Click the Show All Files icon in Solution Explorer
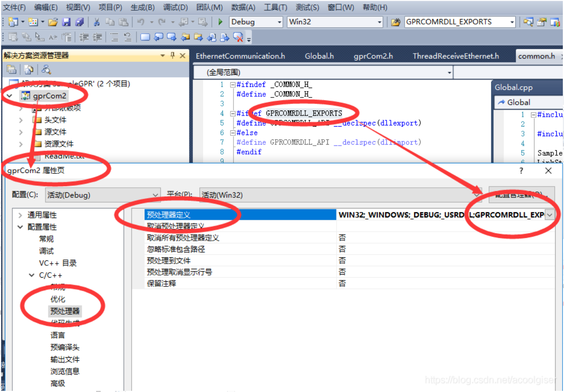 pyautogui.click(x=29, y=69)
